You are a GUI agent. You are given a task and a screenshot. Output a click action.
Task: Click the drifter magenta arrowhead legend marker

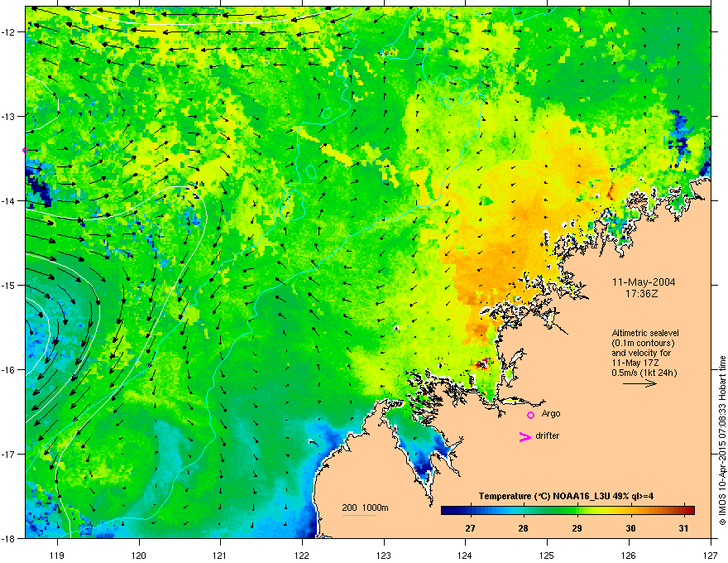524,436
